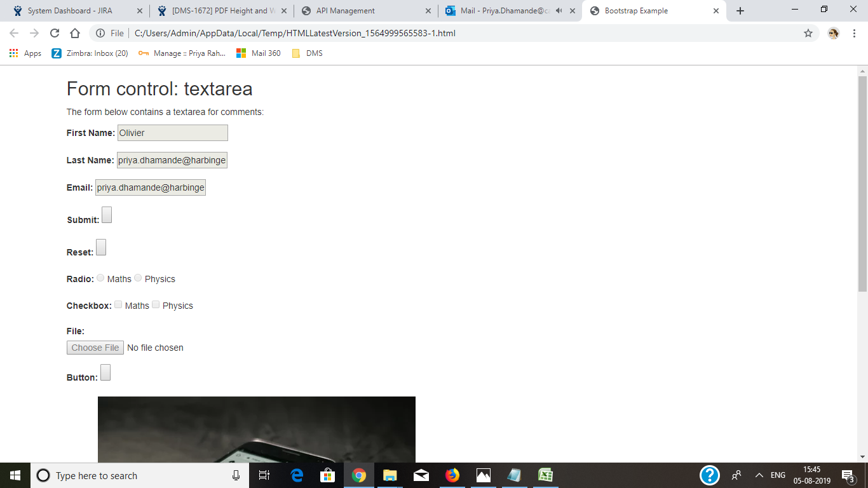Viewport: 868px width, 488px height.
Task: Click the address bar URL
Action: 295,33
